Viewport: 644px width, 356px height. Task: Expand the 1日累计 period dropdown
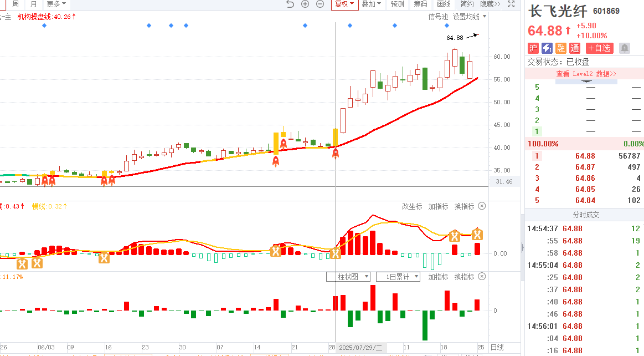click(398, 277)
